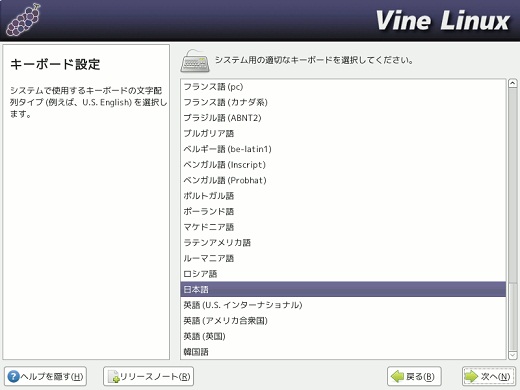Open リリースノート(R) release notes
This screenshot has width=520, height=390.
[148, 376]
